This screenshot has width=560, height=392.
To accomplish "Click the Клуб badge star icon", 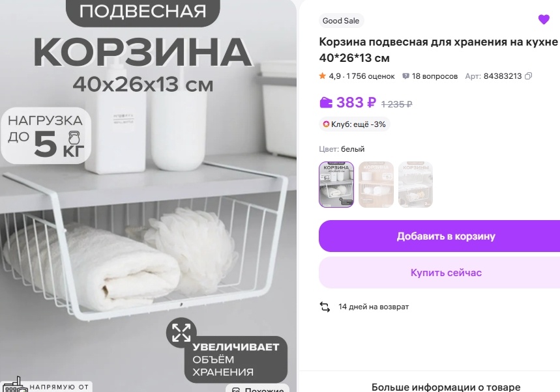I will [326, 124].
